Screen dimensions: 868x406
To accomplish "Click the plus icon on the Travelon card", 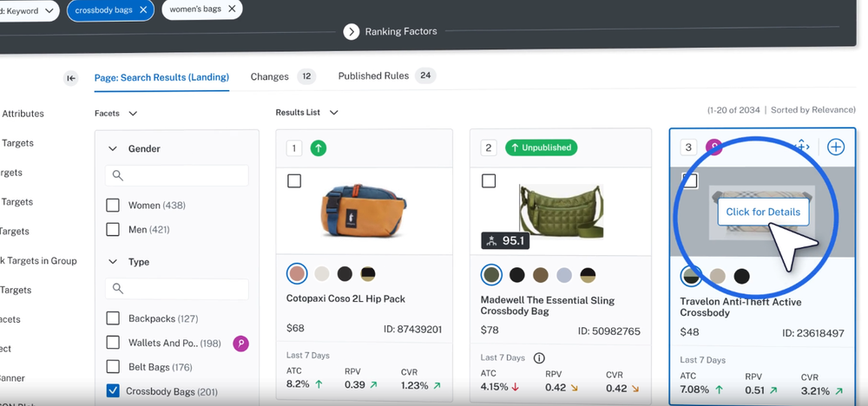I will 836,147.
